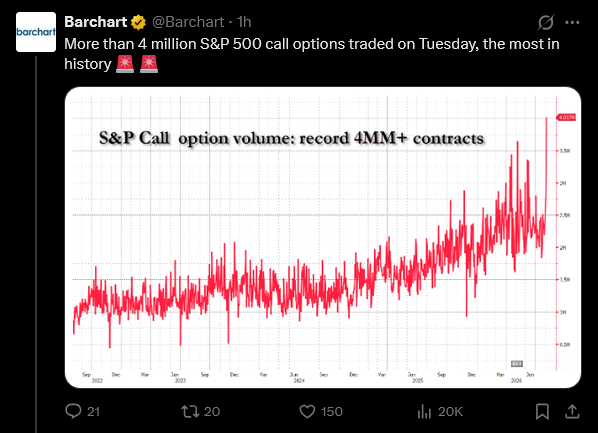The height and width of the screenshot is (433, 598).
Task: Click the 21 replies count
Action: click(93, 412)
